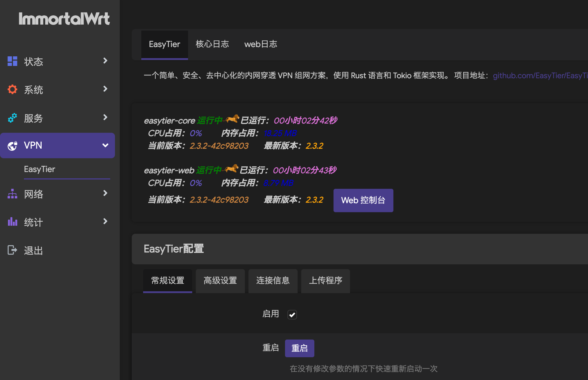Open 服务 via its gears icon
588x380 pixels.
[x=12, y=118]
